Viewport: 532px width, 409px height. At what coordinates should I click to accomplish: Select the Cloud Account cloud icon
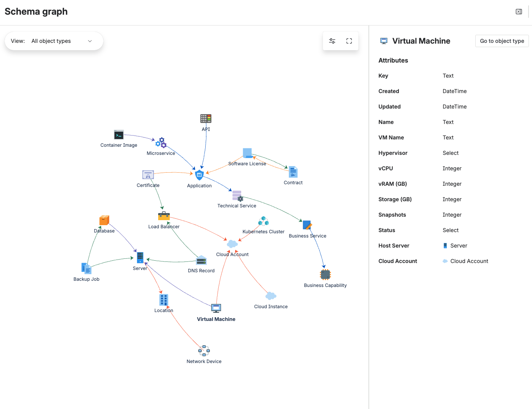[231, 243]
